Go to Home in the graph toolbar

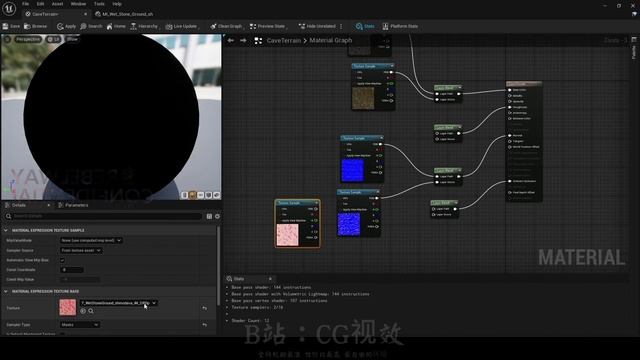coord(116,26)
